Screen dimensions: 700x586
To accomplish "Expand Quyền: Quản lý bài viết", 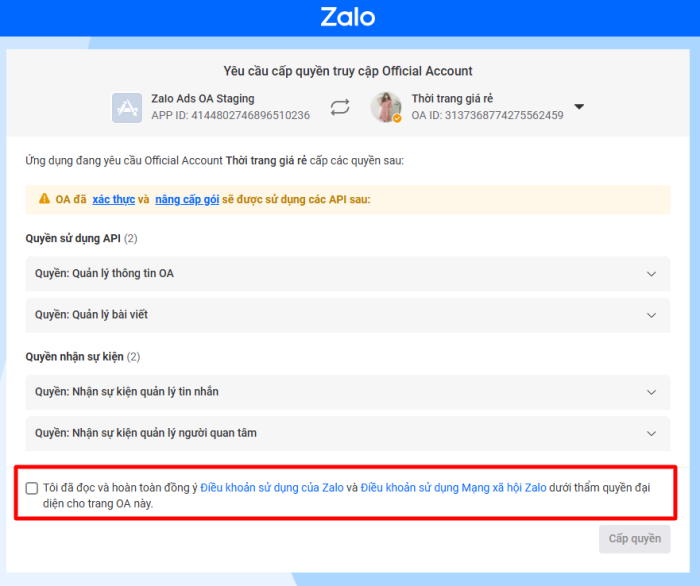I will pyautogui.click(x=348, y=315).
